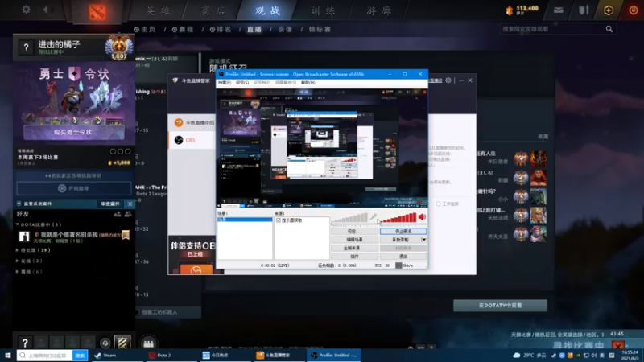The width and height of the screenshot is (644, 362).
Task: Open the 商店 top tab
Action: (x=213, y=11)
